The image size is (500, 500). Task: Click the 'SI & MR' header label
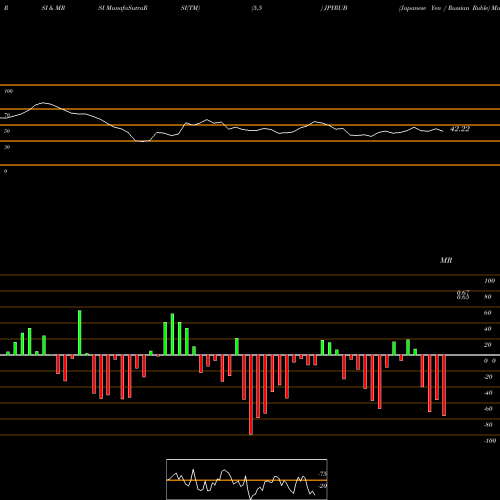tap(53, 8)
